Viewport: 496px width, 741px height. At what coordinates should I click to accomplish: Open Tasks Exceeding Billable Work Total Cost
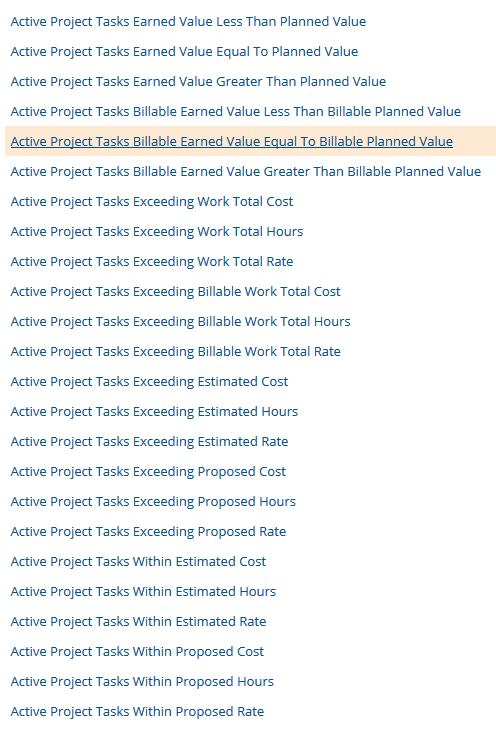click(x=175, y=292)
